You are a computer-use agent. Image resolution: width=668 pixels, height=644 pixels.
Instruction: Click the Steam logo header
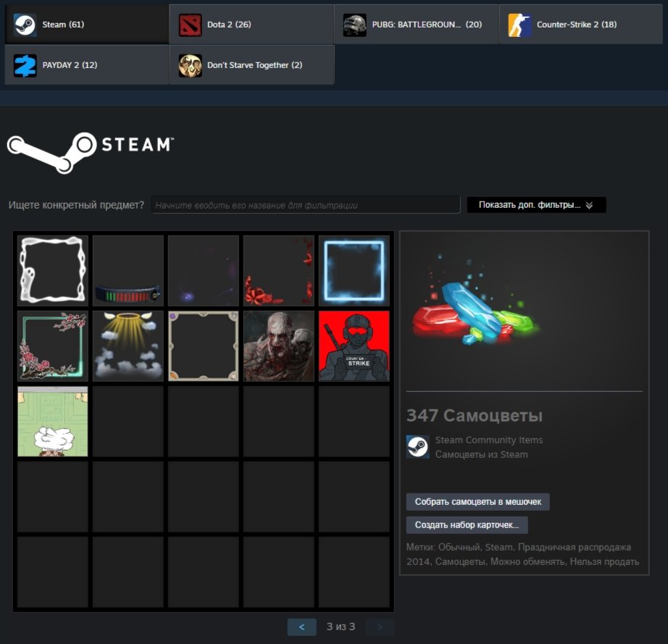(90, 151)
